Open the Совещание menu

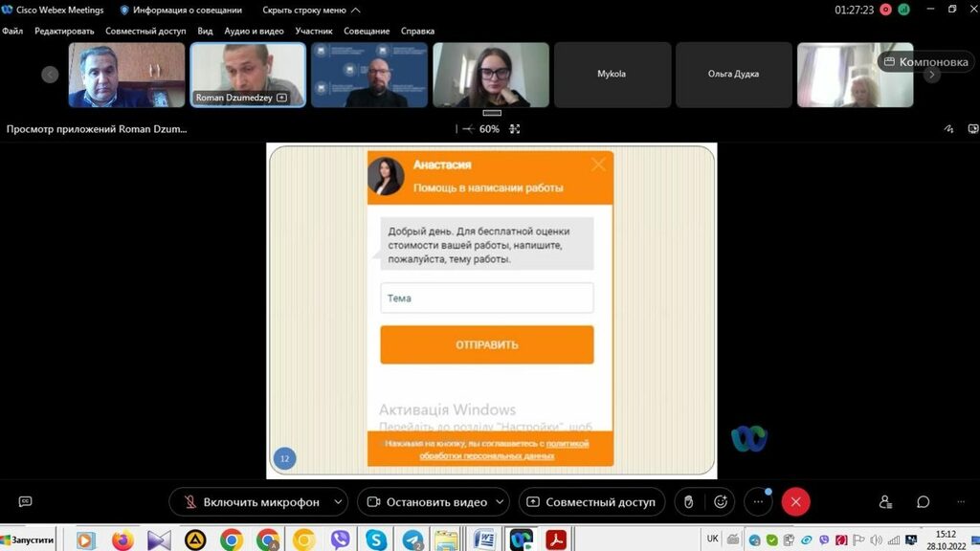tap(367, 31)
